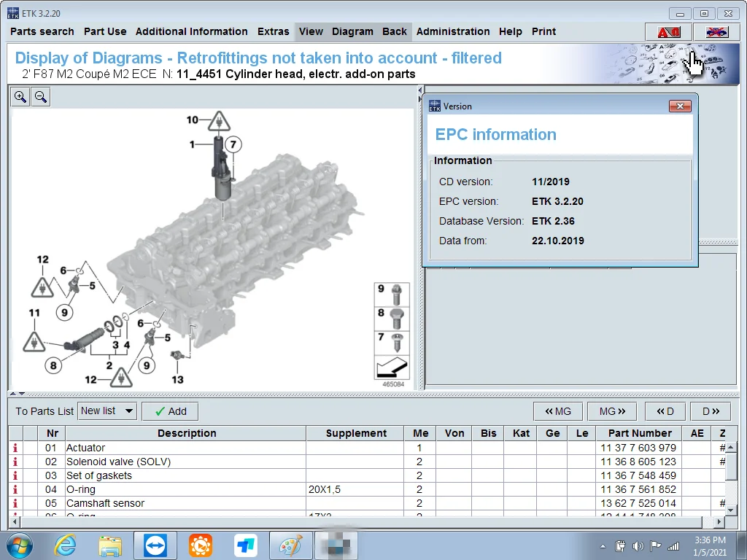Select Camshaft sensor description cell
The height and width of the screenshot is (560, 747).
185,503
